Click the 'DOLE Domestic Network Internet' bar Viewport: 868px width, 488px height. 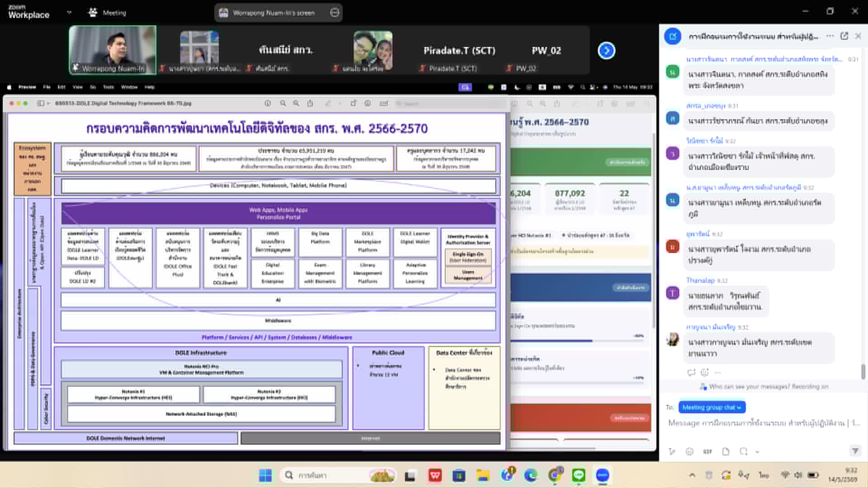click(126, 438)
